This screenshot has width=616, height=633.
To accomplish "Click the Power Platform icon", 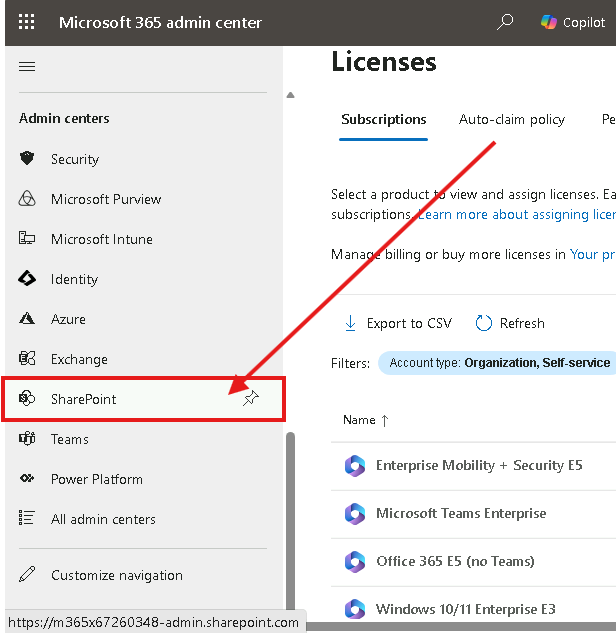I will click(27, 478).
